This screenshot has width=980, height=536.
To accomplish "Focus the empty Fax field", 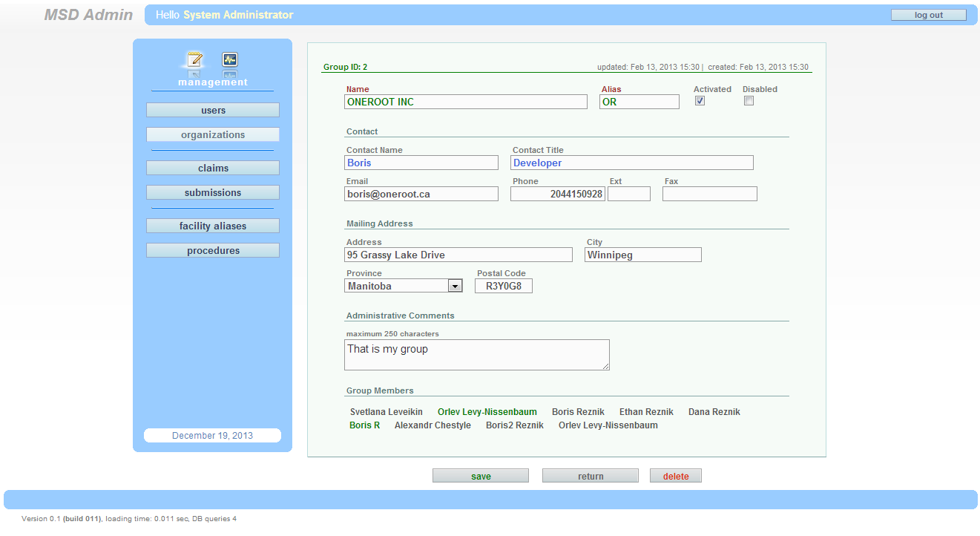I will [710, 194].
